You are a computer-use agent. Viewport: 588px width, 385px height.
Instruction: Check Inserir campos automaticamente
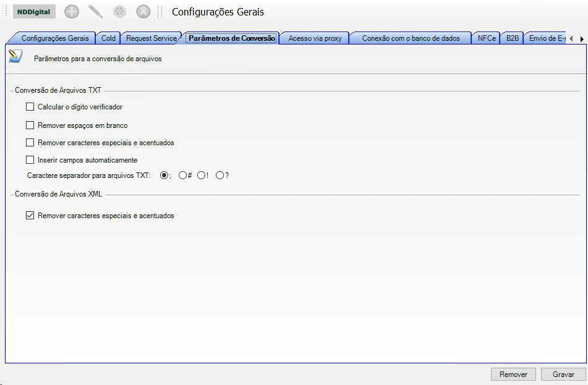point(30,159)
